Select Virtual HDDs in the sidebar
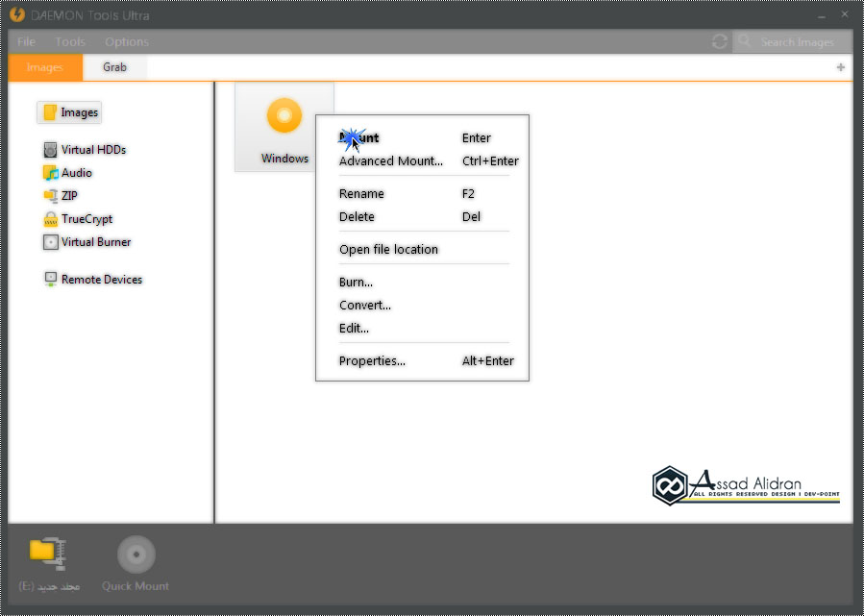 (x=93, y=150)
